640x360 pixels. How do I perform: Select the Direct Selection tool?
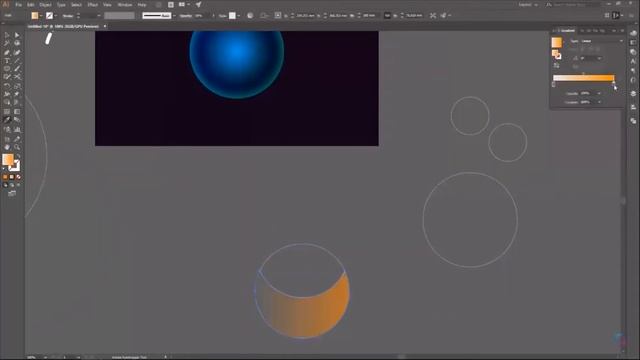[x=17, y=36]
